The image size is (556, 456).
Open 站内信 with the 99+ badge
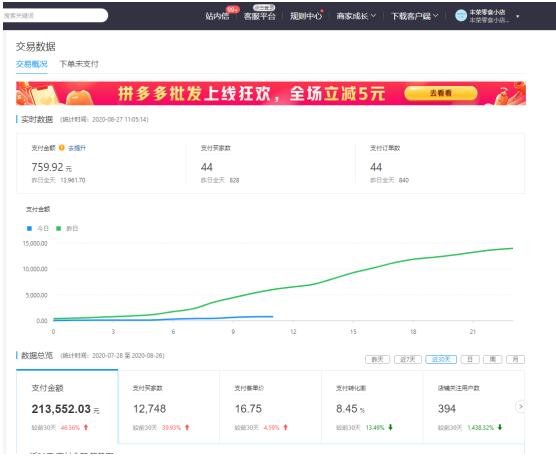tap(217, 16)
